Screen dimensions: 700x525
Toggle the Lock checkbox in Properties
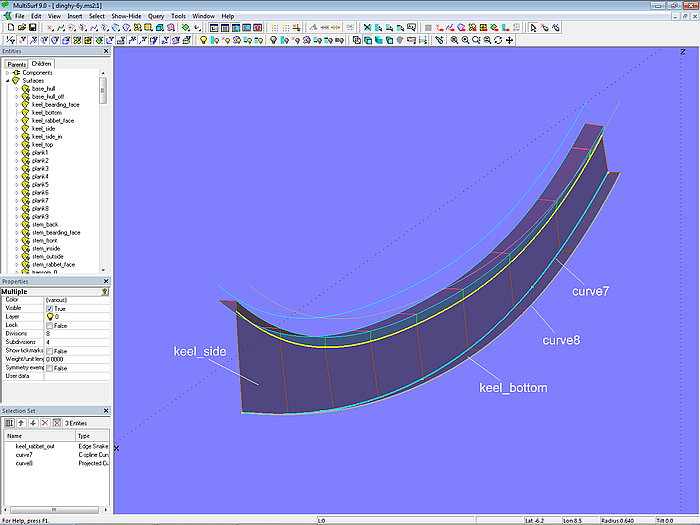[50, 325]
